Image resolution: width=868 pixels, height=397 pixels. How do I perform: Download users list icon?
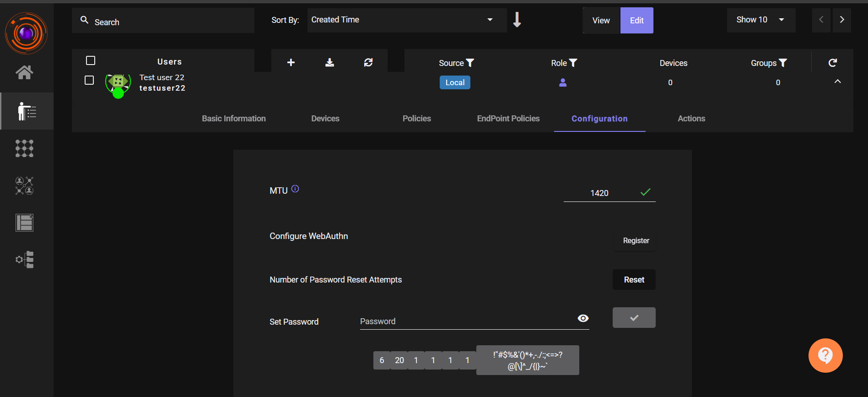(x=329, y=62)
